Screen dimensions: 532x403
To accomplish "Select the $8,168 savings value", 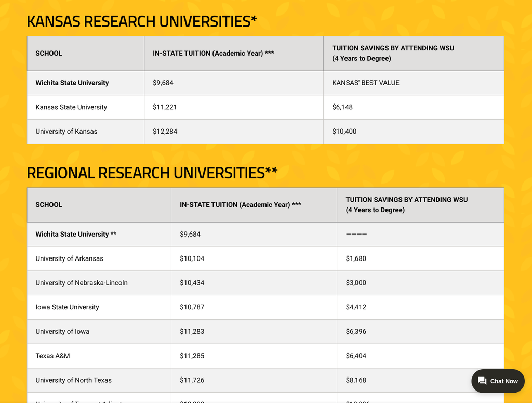I will click(x=356, y=380).
